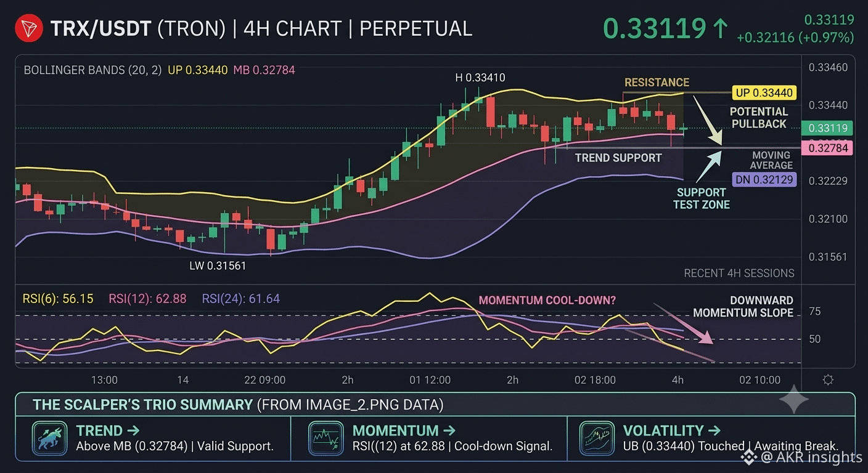Image resolution: width=868 pixels, height=473 pixels.
Task: Click the RSI 50 level label
Action: click(814, 339)
